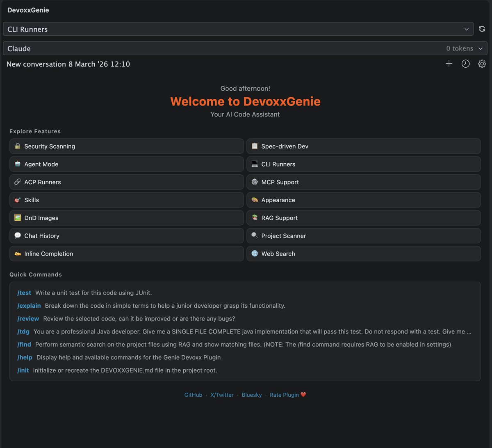The width and height of the screenshot is (492, 448).
Task: Click the picture icon on DnD Images
Action: (x=17, y=218)
